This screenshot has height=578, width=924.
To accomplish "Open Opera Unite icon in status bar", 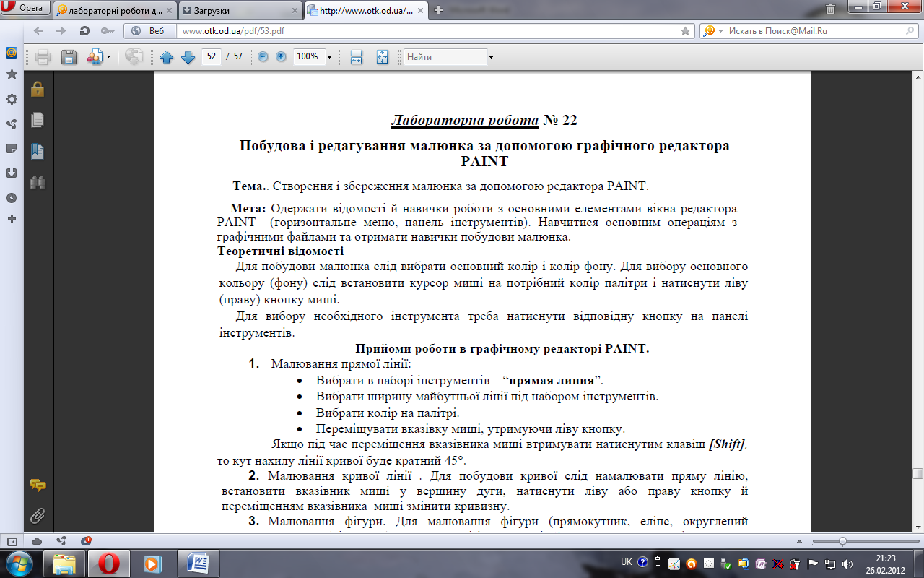I will click(x=61, y=540).
